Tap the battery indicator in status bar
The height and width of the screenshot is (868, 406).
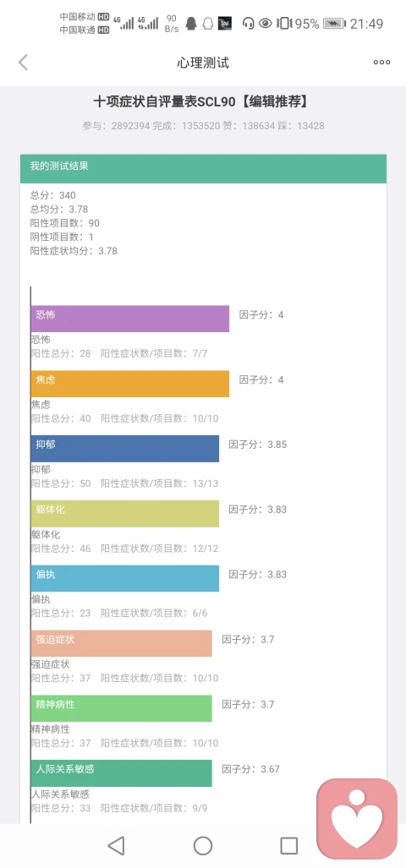point(335,24)
